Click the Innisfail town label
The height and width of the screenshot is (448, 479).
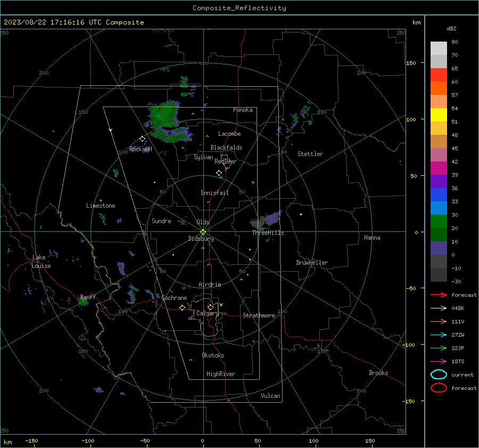[x=214, y=193]
